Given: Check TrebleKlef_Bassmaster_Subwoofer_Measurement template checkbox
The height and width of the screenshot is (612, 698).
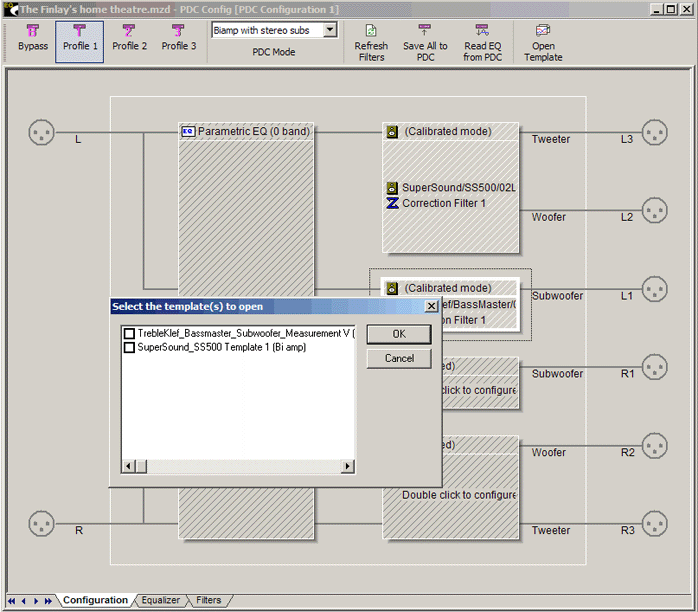Looking at the screenshot, I should [x=129, y=333].
